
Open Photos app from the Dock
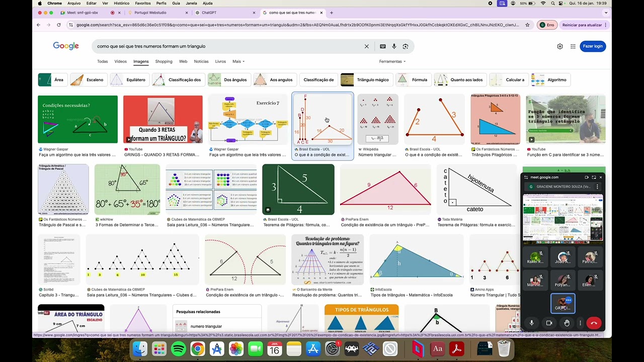point(236,348)
